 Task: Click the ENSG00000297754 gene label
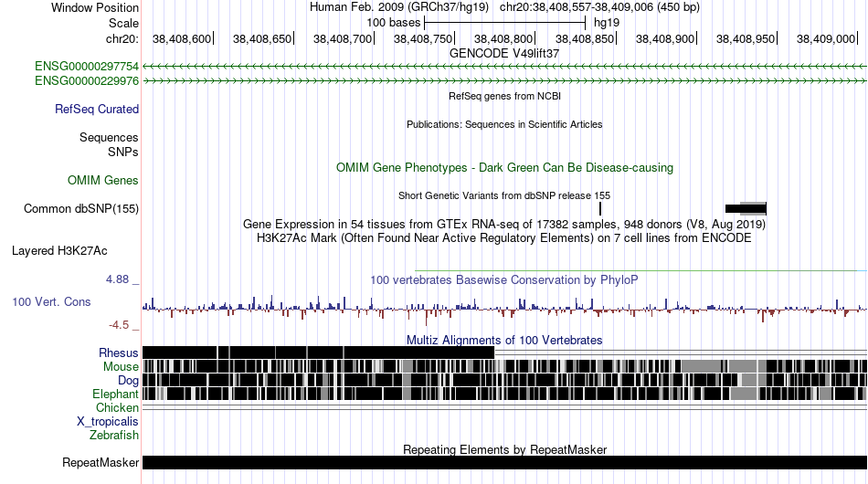[x=87, y=67]
